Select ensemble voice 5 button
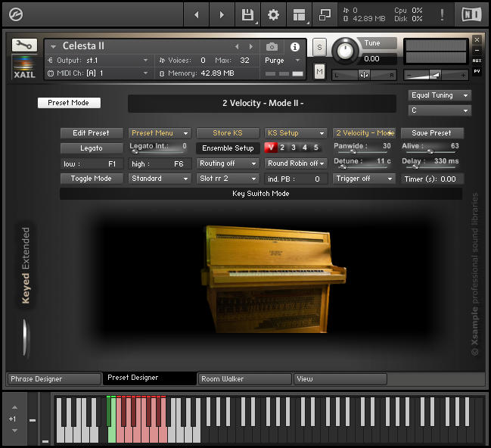The width and height of the screenshot is (491, 448). [316, 148]
